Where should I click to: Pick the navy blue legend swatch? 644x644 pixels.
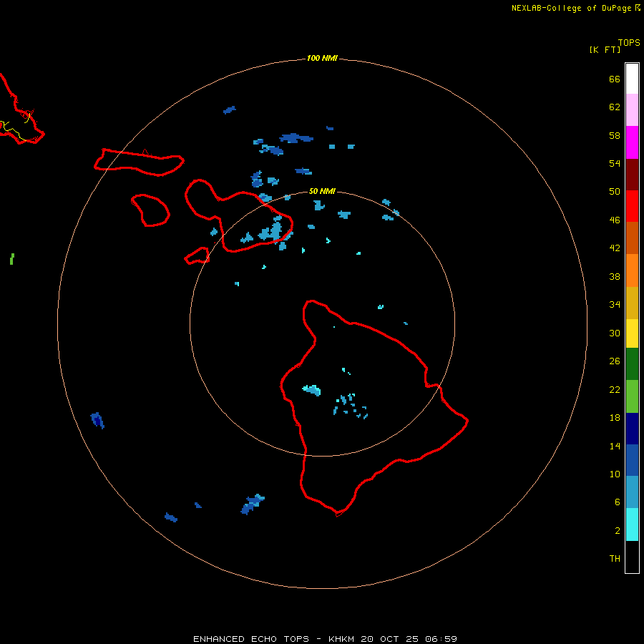(x=632, y=429)
